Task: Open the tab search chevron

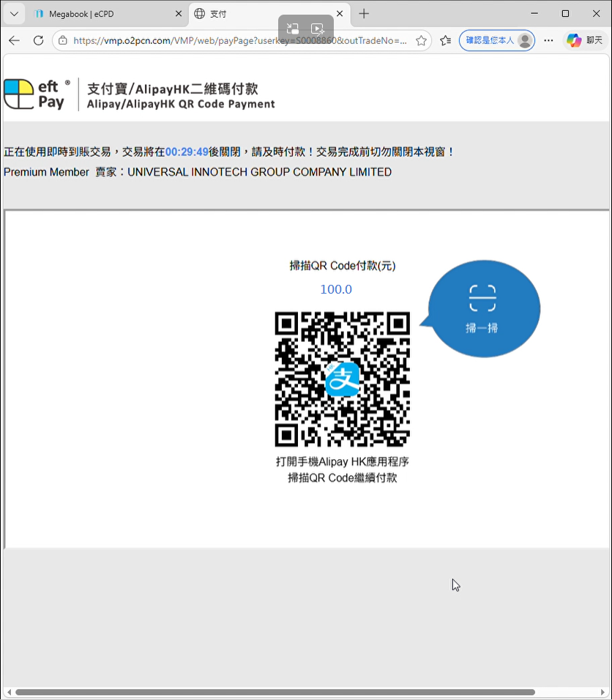Action: coord(14,14)
